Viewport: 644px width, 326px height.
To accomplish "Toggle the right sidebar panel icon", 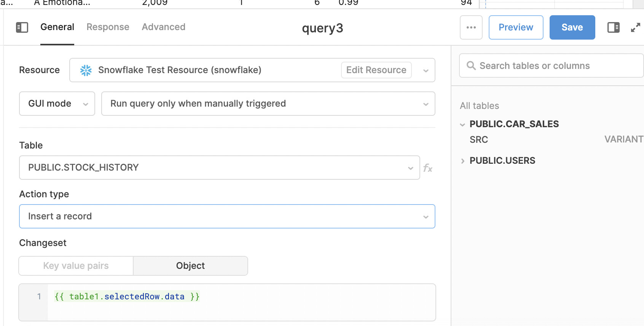I will (613, 27).
